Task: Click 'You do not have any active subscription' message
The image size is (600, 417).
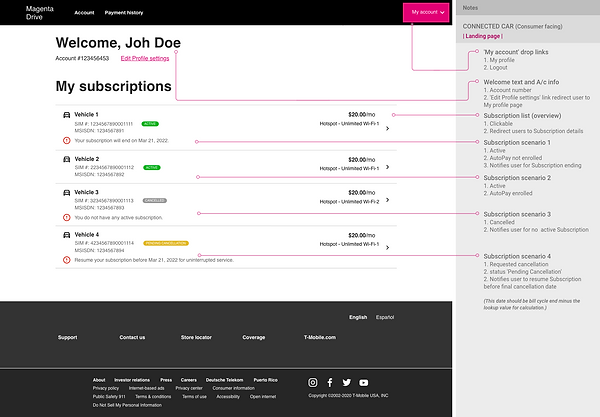Action: [x=119, y=217]
